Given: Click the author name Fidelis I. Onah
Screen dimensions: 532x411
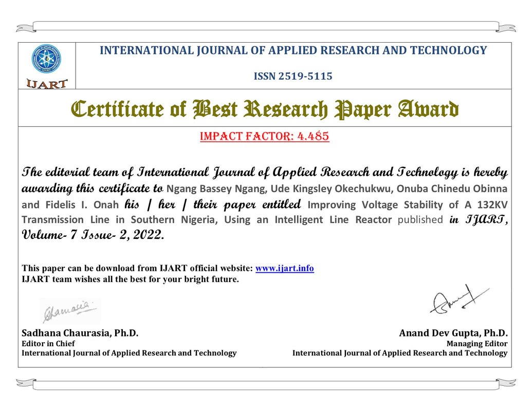Looking at the screenshot, I should pos(82,205).
